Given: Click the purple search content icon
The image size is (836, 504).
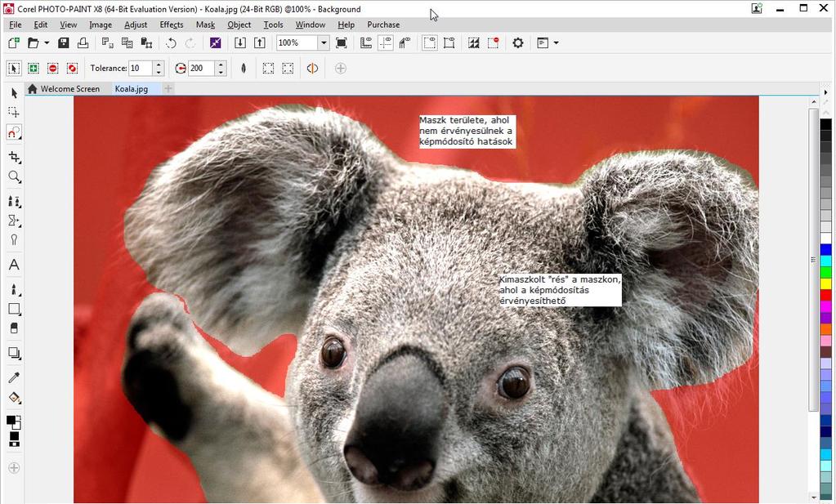Looking at the screenshot, I should pyautogui.click(x=215, y=42).
